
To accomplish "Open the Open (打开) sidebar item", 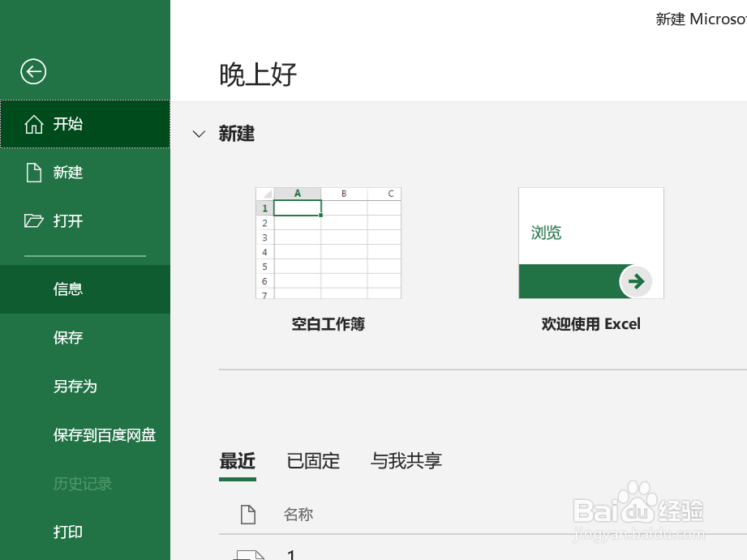I will (x=67, y=220).
